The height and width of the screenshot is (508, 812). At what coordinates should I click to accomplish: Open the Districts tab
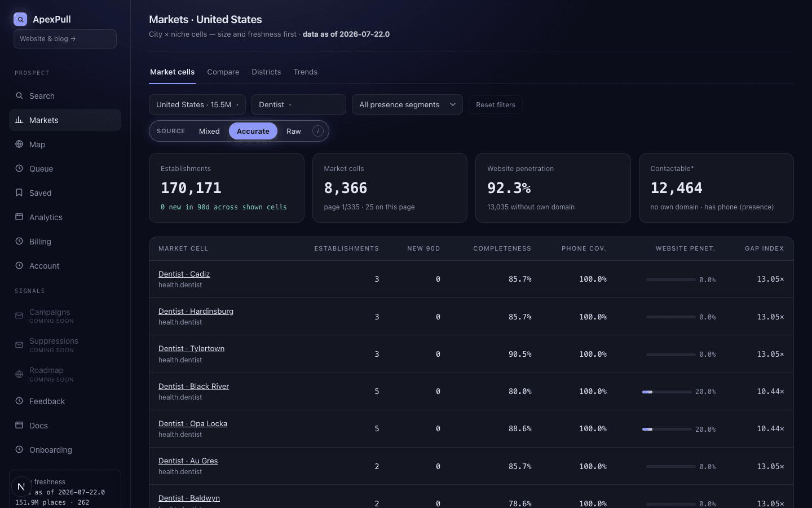(x=266, y=72)
